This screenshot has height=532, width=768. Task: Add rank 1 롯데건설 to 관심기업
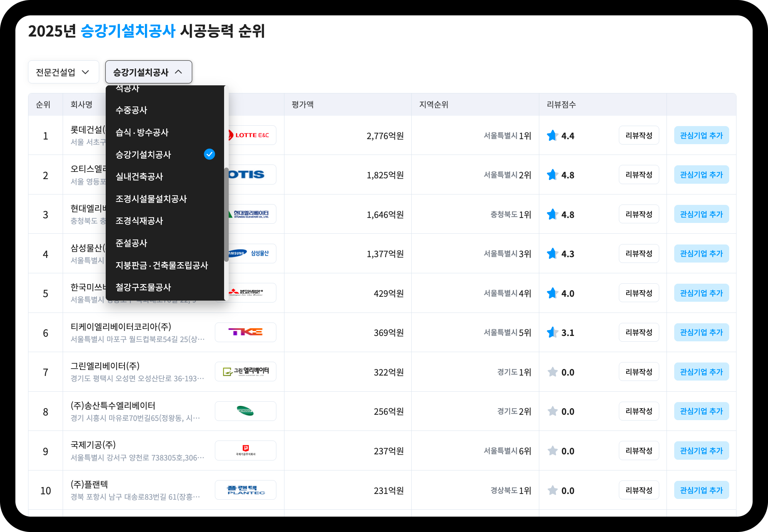(x=702, y=135)
